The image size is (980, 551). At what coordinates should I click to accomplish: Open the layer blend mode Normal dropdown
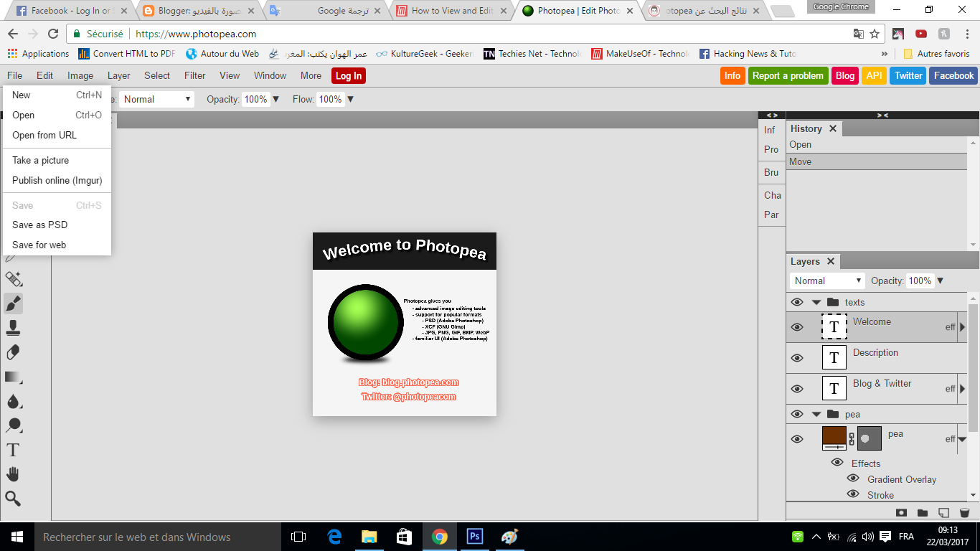[x=826, y=281]
